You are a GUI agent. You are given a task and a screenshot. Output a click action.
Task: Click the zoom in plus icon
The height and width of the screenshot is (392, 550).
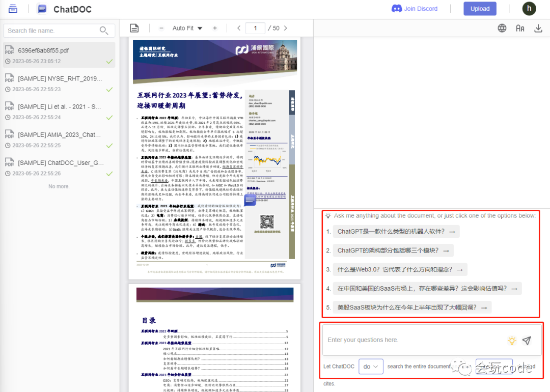pos(215,28)
